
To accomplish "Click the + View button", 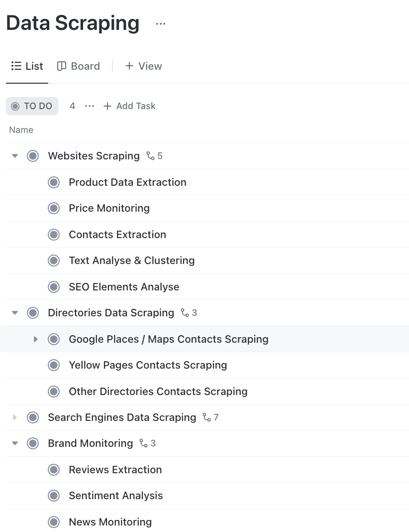I will (x=143, y=66).
